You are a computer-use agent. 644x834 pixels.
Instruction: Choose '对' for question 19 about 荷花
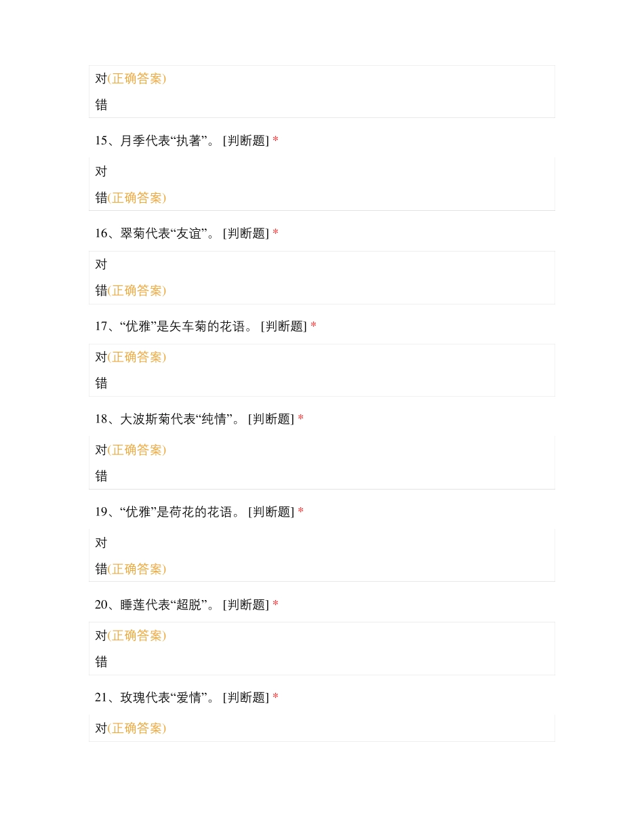[x=101, y=543]
